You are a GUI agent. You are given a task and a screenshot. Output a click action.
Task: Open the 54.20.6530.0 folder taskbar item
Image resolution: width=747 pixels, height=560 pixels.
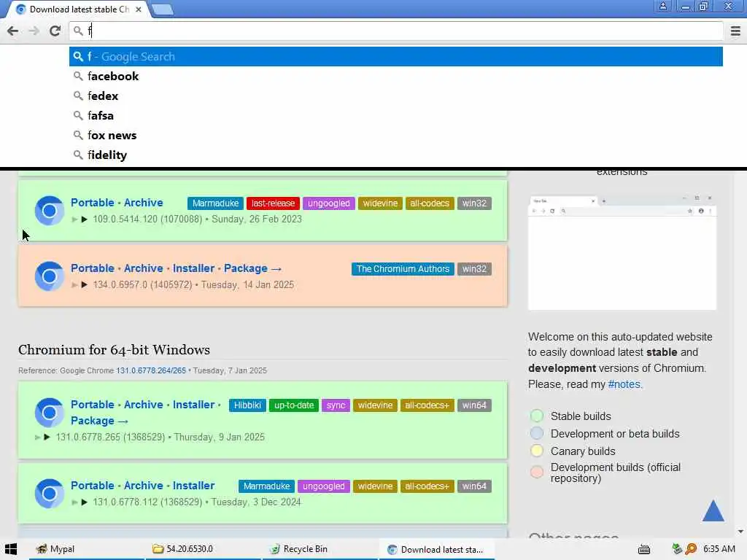coord(203,549)
